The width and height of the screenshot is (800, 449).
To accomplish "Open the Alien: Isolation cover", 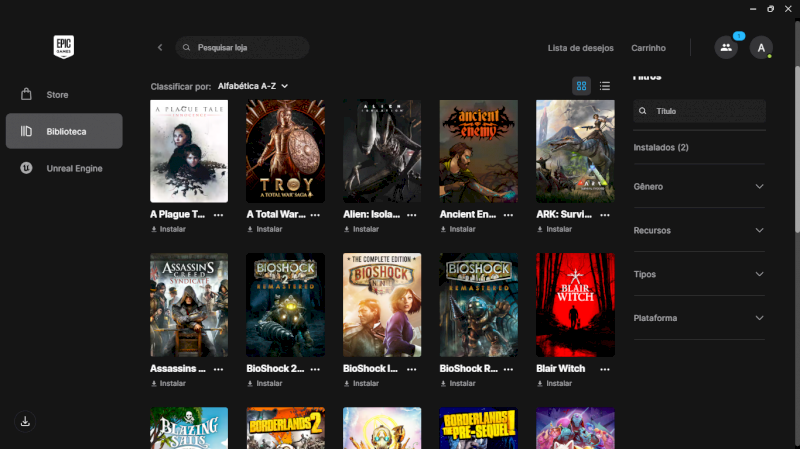I will (382, 151).
